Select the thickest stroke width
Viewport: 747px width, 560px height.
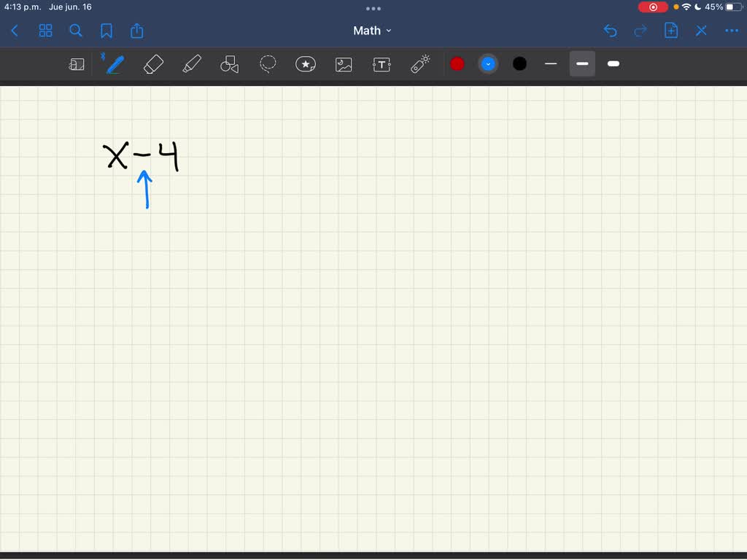click(x=613, y=64)
